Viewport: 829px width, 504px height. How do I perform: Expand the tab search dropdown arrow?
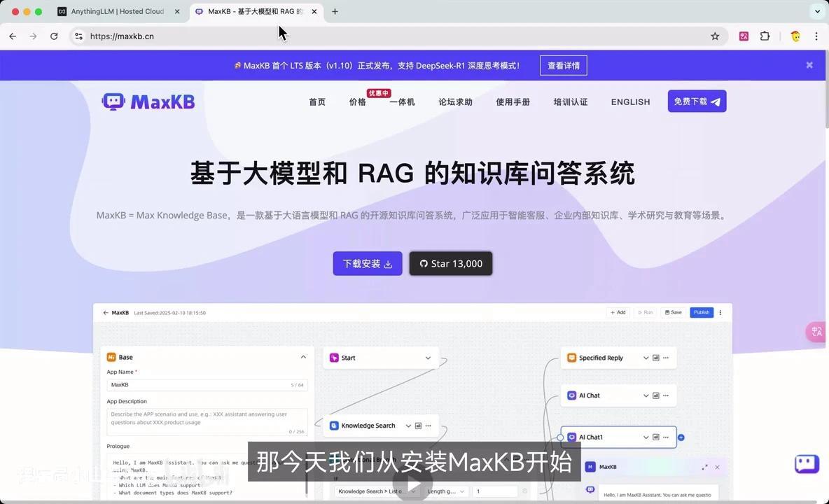[817, 11]
